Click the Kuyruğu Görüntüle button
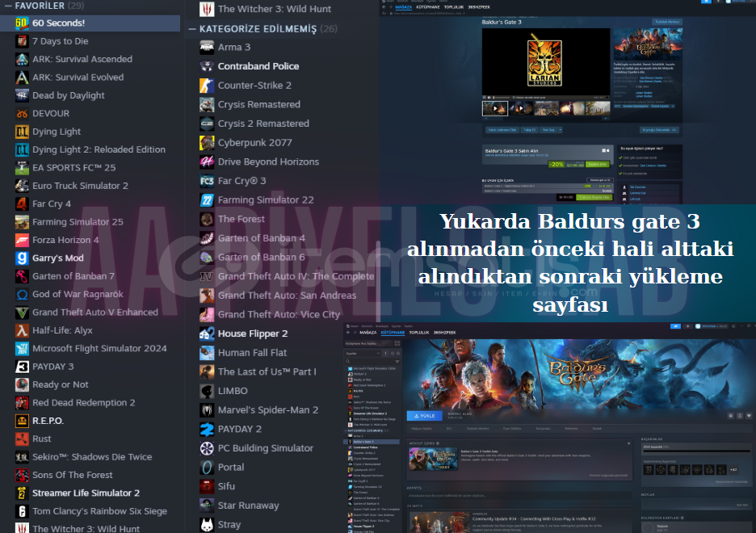Image resolution: width=756 pixels, height=533 pixels. click(659, 130)
